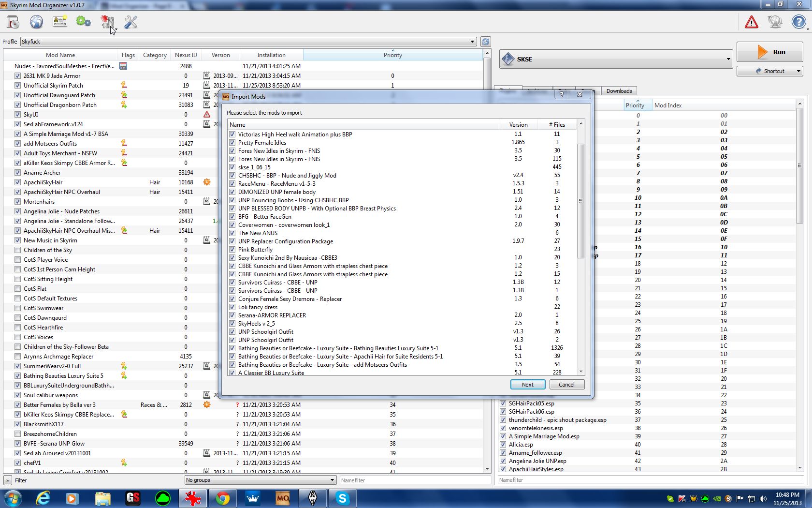
Task: Click the orange icon on Better Females by Bella row
Action: 207,404
